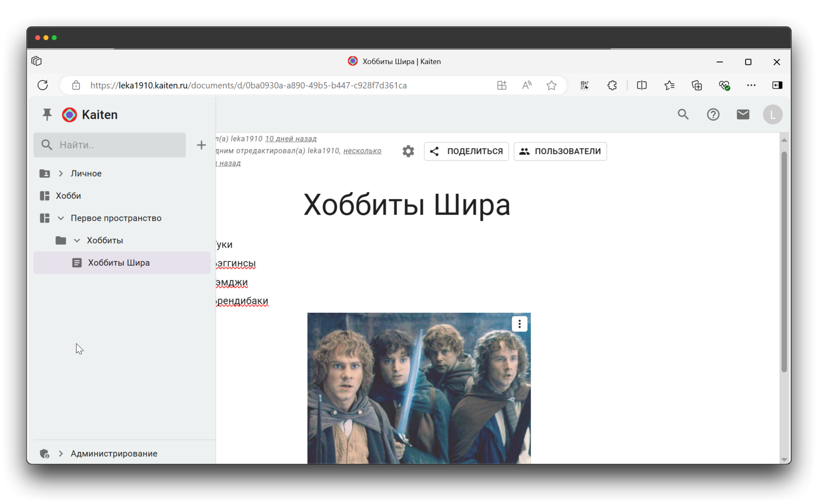Viewport: 818px width, 504px height.
Task: Select Первое пространство label
Action: [x=116, y=218]
